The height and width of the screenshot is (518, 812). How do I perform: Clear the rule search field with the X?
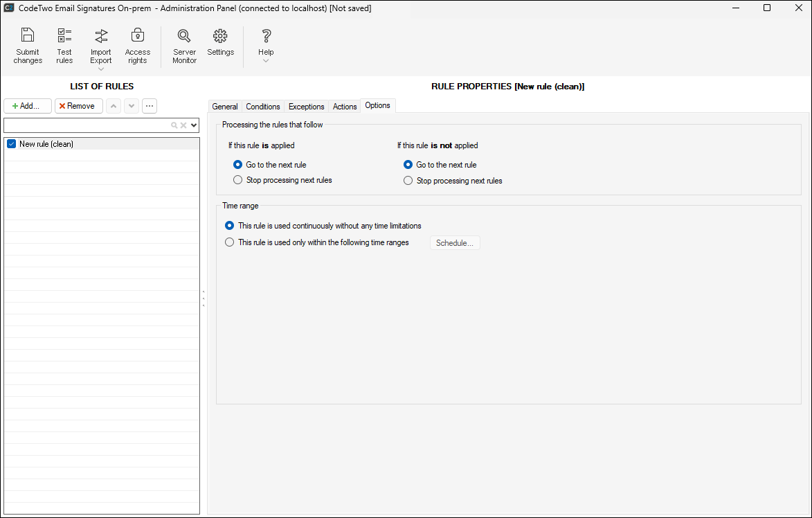point(183,125)
